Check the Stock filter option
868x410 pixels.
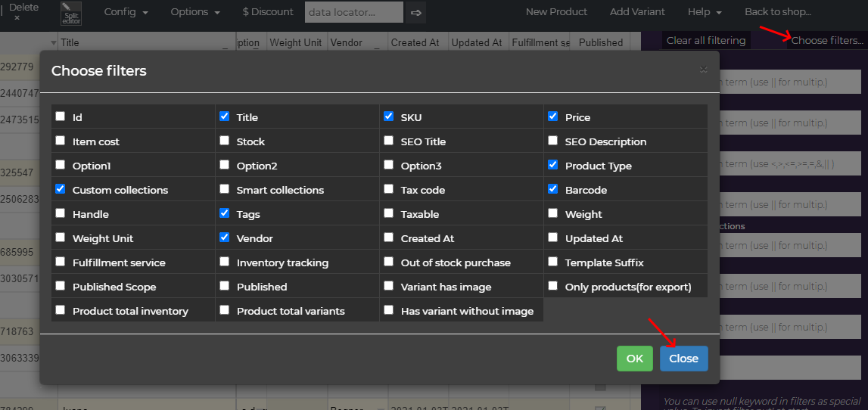pos(225,141)
